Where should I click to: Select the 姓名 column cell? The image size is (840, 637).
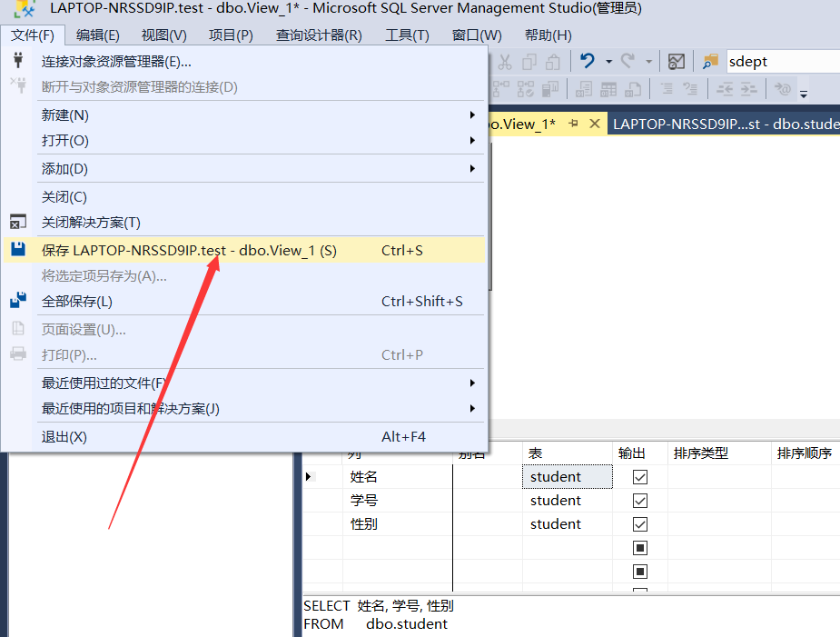[x=398, y=477]
